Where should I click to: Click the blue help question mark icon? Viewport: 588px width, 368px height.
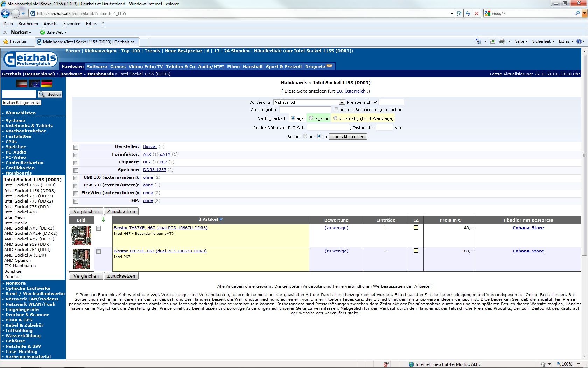tap(579, 41)
